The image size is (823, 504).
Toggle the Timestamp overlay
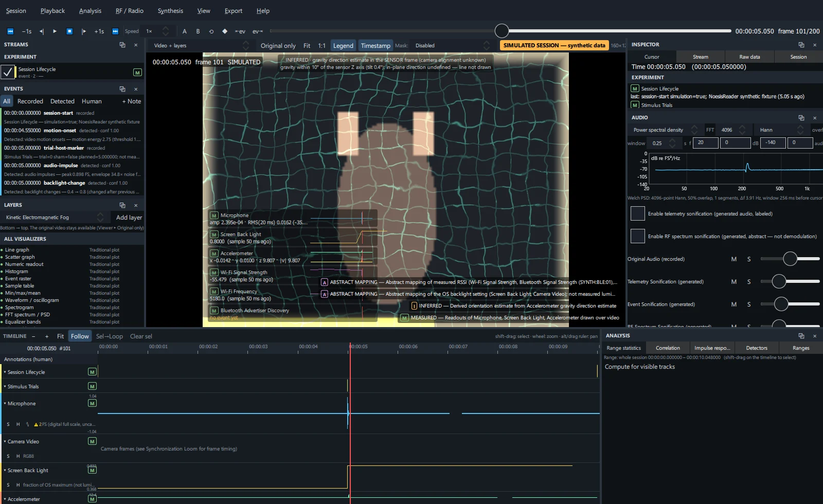coord(375,46)
